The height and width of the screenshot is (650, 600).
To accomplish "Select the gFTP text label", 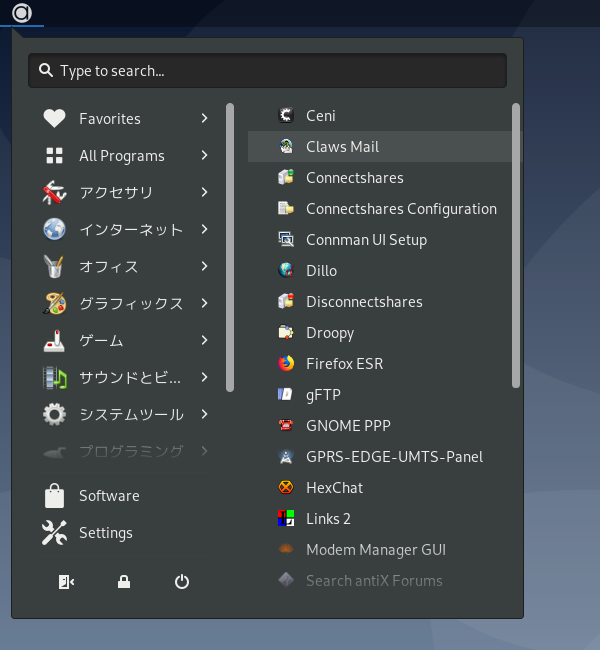I will click(x=323, y=395).
